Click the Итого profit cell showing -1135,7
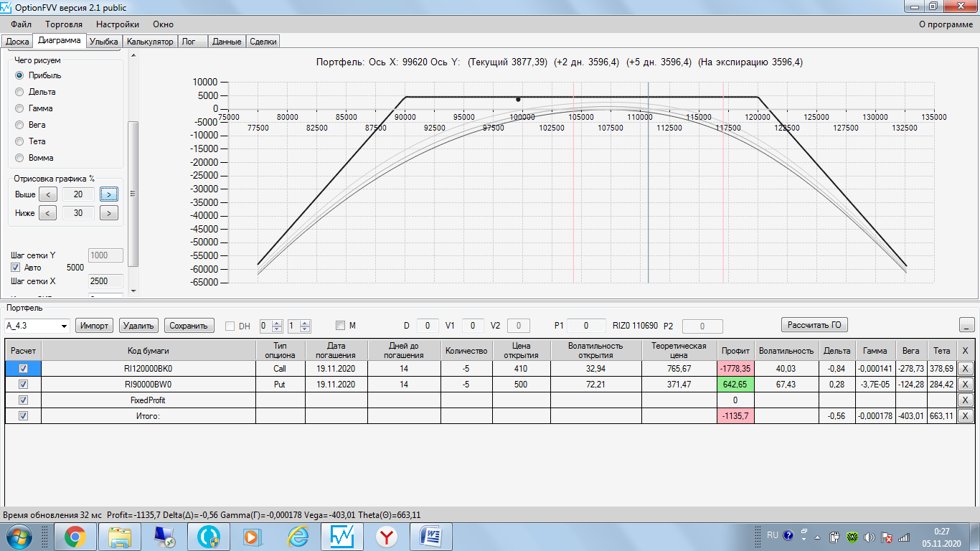 [736, 416]
